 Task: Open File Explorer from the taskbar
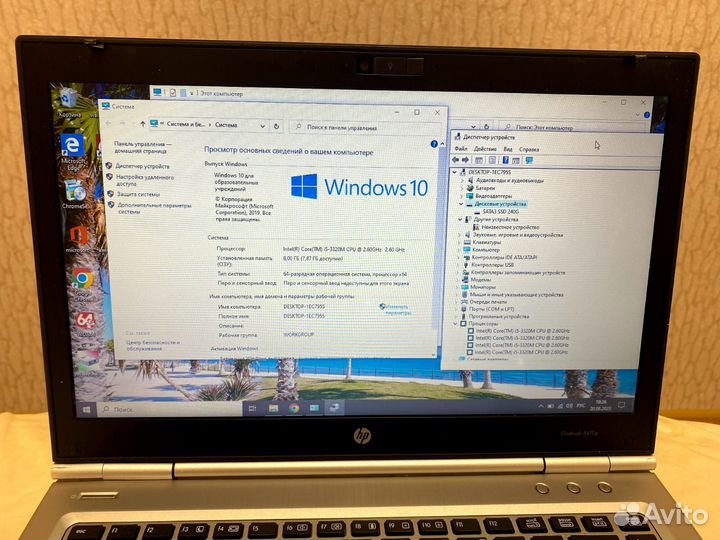pos(273,408)
